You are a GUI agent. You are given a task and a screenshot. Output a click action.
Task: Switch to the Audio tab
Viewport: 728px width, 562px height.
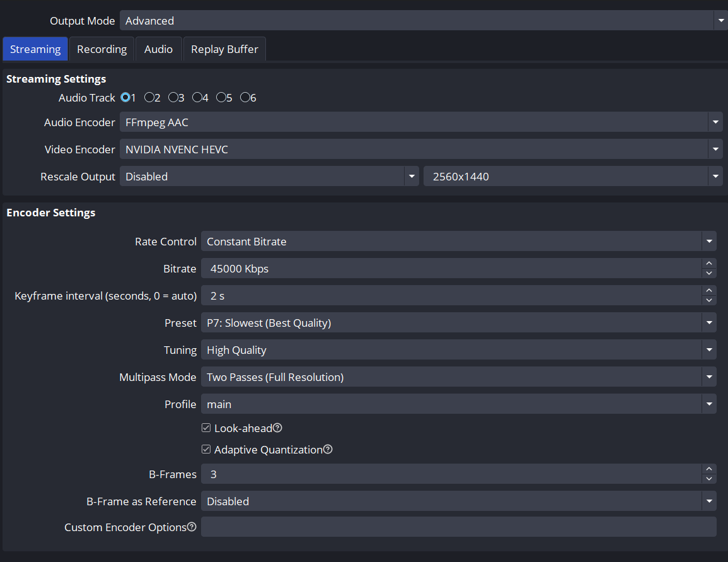158,49
